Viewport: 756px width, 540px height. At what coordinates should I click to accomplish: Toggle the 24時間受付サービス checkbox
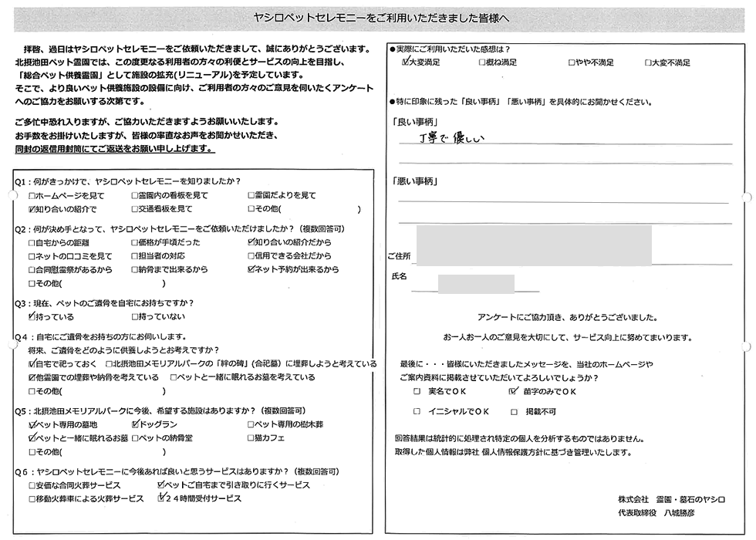(160, 499)
